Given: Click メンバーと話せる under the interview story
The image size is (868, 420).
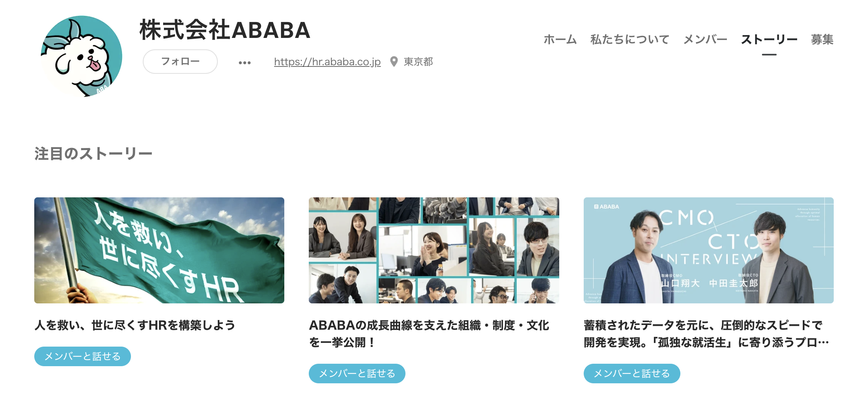Looking at the screenshot, I should [x=632, y=374].
